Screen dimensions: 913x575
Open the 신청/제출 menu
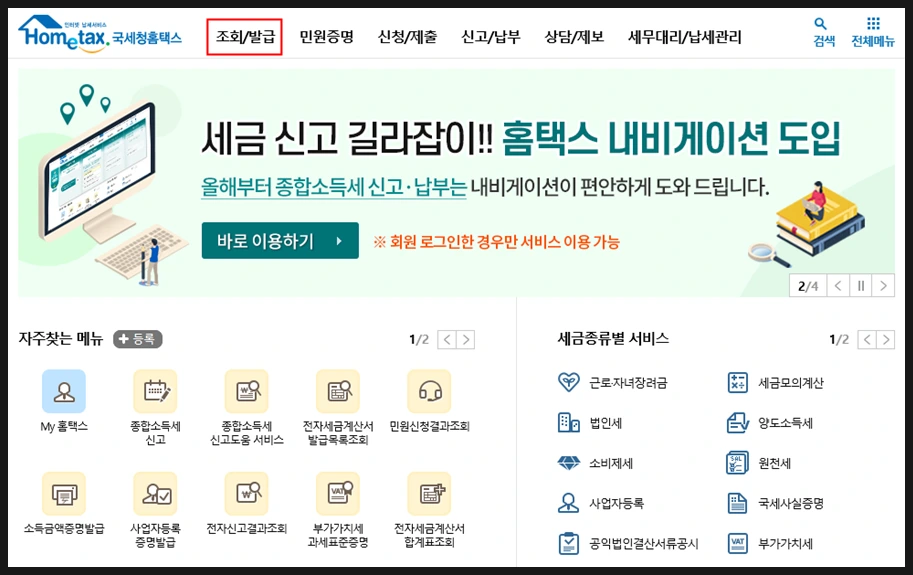click(407, 37)
